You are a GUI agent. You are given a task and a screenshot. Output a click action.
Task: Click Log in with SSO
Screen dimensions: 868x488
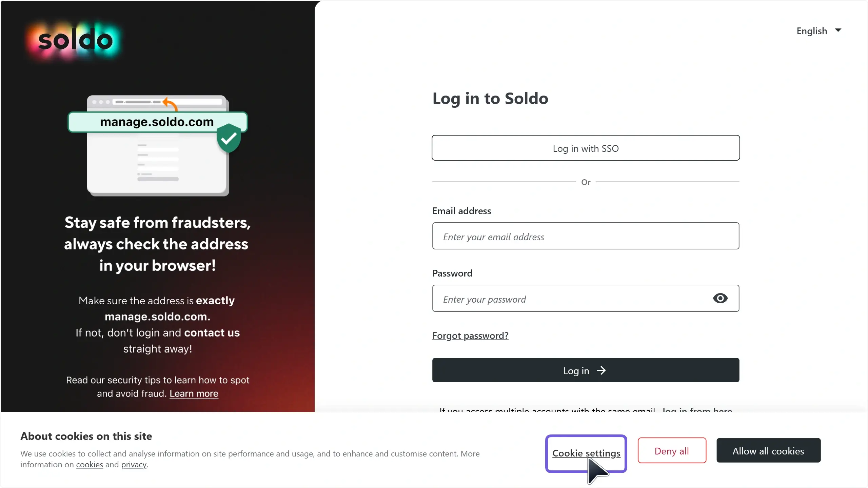click(x=586, y=148)
